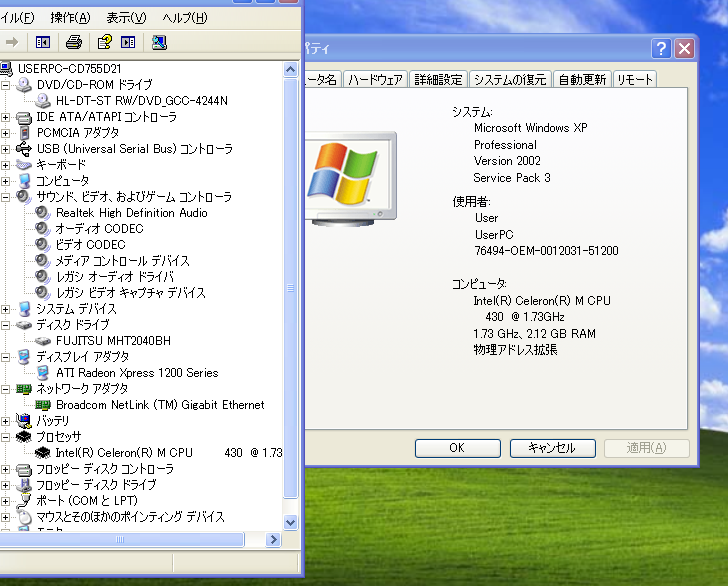Open the 表示(V) menu

coord(126,18)
